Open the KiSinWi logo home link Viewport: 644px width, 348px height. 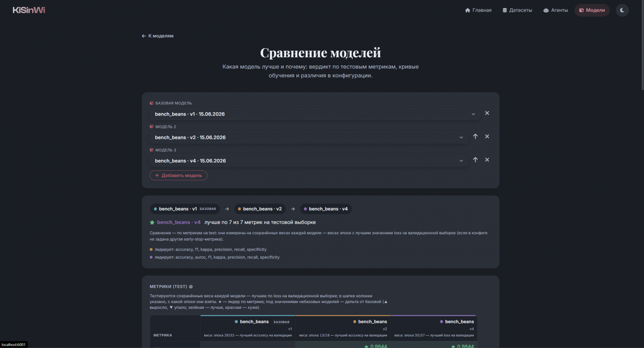click(29, 10)
